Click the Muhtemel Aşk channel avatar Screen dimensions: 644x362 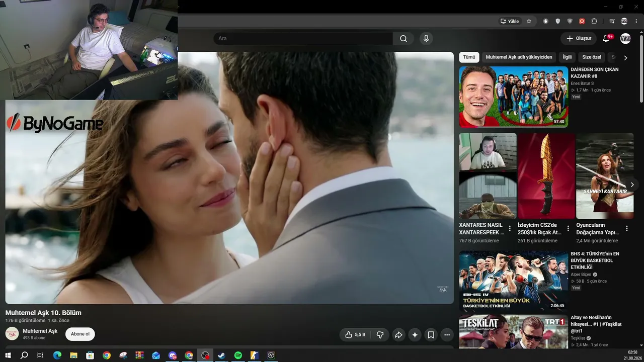[12, 334]
